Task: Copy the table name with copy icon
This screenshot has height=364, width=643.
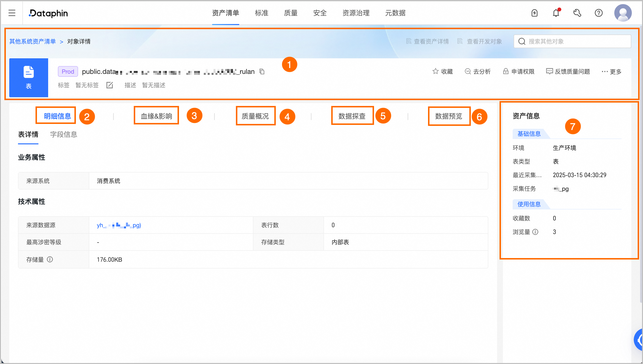Action: point(262,71)
